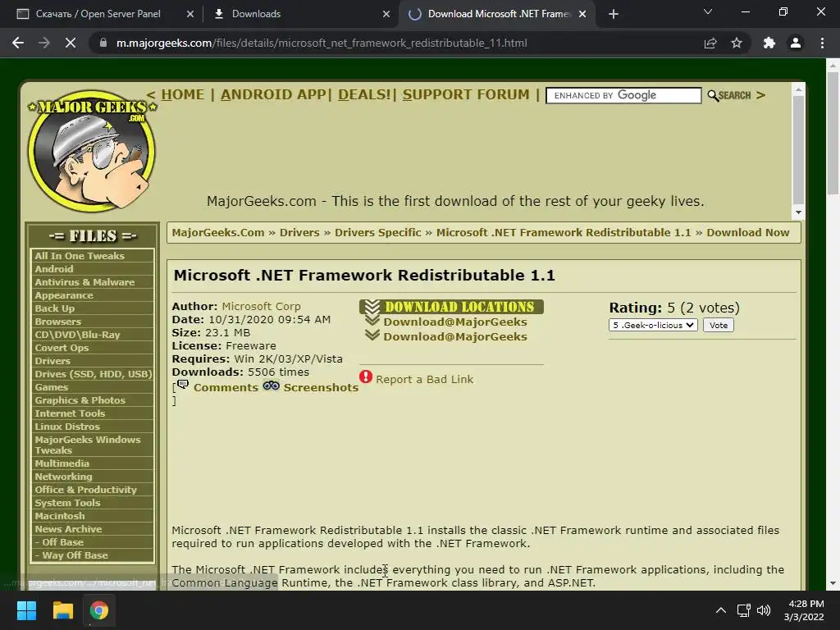Open Drives (SSD, HDD, USB) category
This screenshot has width=840, height=630.
click(x=93, y=374)
